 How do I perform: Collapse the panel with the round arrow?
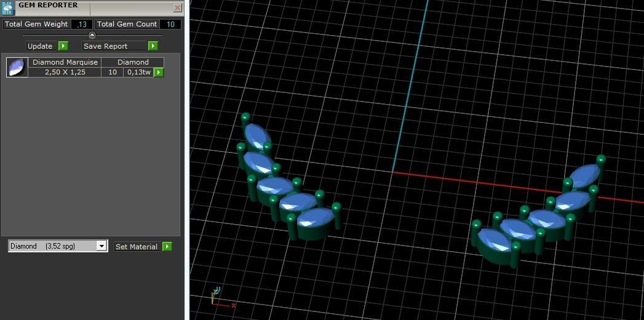[92, 35]
